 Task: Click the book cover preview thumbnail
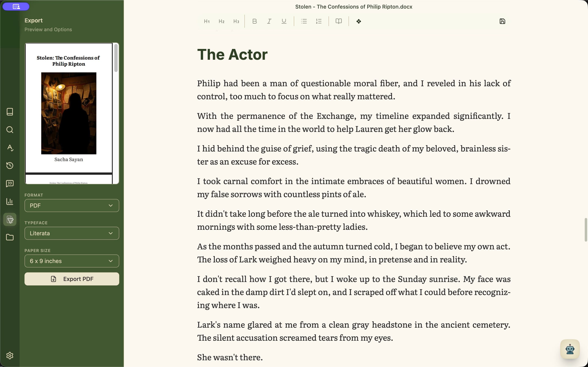69,113
